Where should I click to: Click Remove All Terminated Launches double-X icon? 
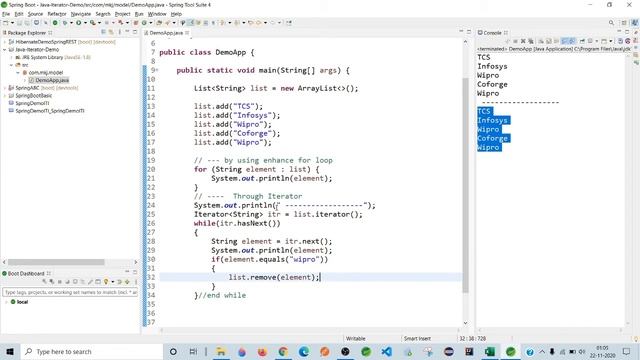coord(531,41)
